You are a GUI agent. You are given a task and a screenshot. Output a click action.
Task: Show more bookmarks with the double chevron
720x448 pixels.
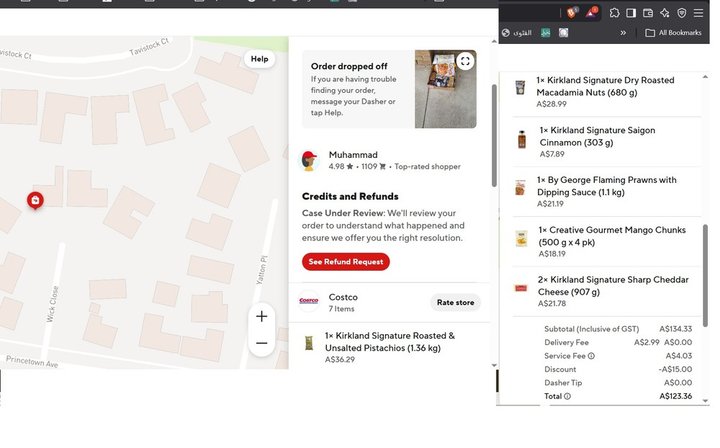pyautogui.click(x=623, y=33)
